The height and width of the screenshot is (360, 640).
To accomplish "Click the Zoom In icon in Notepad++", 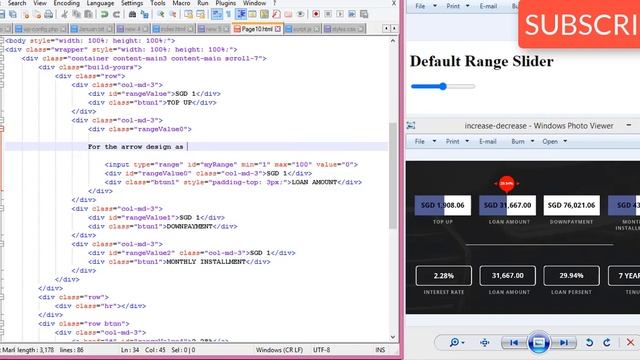I will pos(161,14).
